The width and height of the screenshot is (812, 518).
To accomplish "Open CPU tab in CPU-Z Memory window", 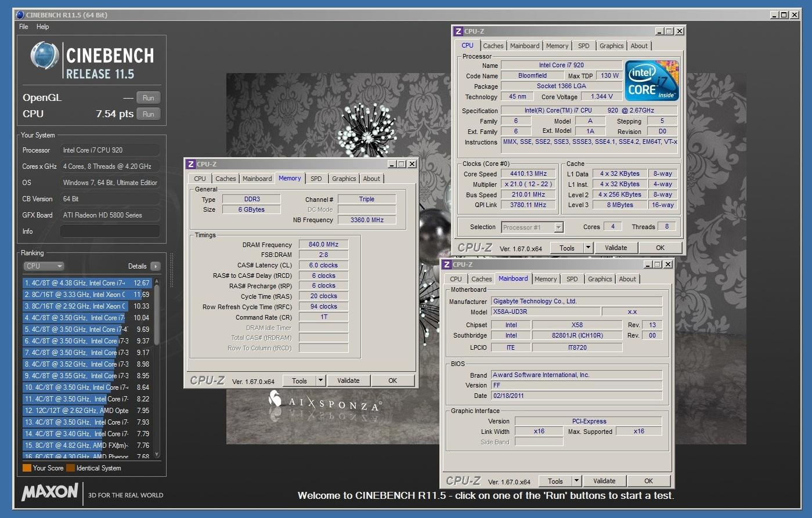I will (200, 179).
